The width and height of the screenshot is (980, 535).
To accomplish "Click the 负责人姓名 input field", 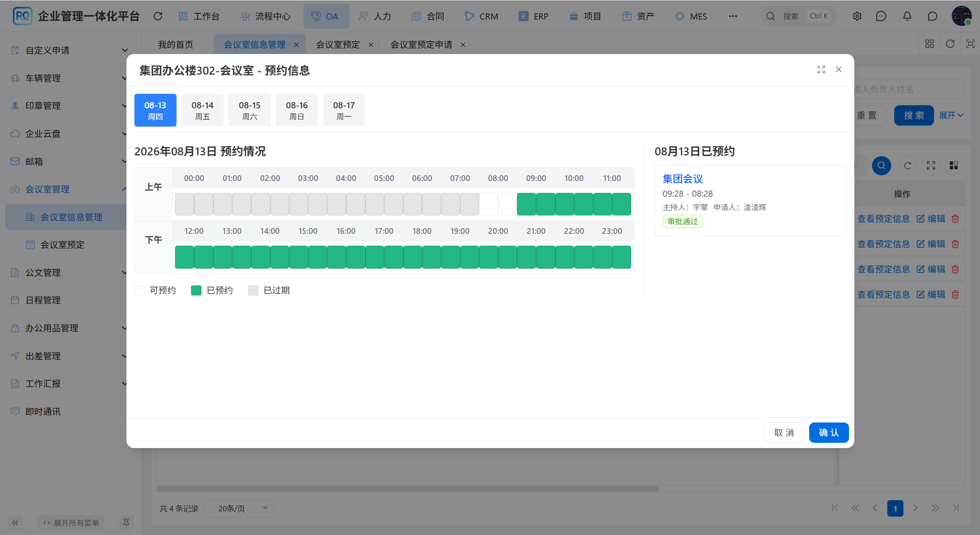I will click(x=909, y=89).
